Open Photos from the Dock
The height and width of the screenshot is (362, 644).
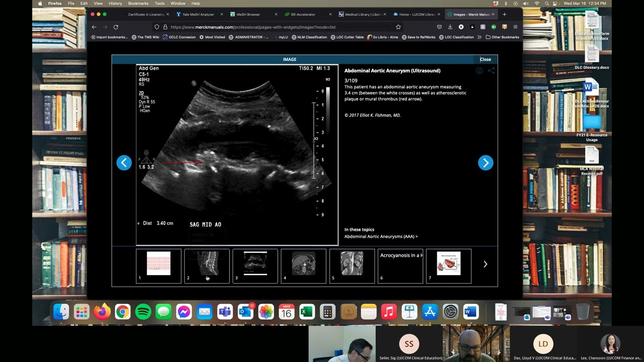[x=266, y=312]
